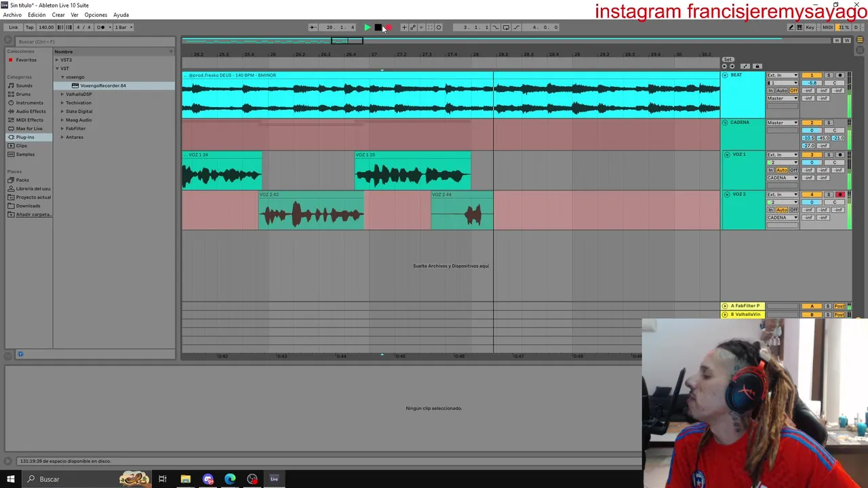Screen dimensions: 868x488
Task: Open MIDI Effects category
Action: [29, 120]
